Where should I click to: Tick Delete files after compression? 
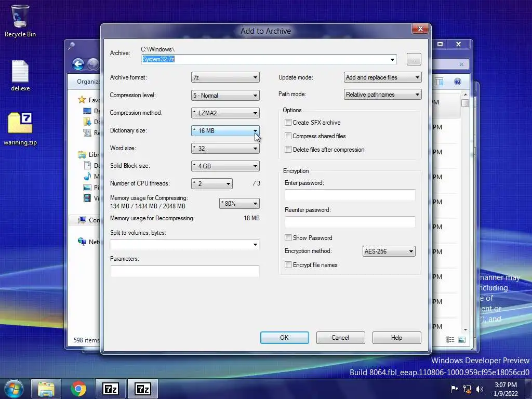tap(288, 150)
